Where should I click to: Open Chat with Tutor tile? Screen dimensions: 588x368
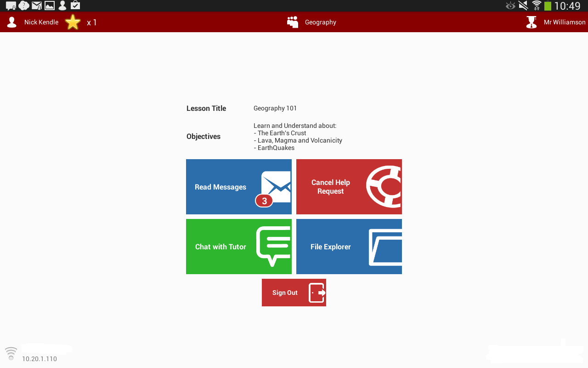coord(239,247)
